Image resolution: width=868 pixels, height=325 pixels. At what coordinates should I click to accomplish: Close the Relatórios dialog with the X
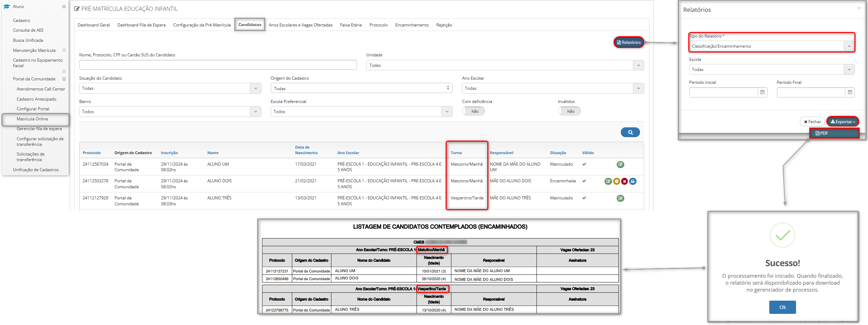click(859, 8)
